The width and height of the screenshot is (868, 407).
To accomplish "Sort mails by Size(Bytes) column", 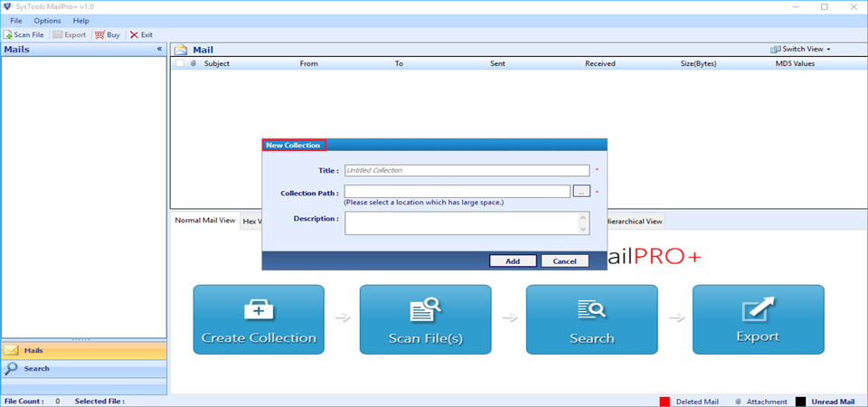I will [699, 63].
